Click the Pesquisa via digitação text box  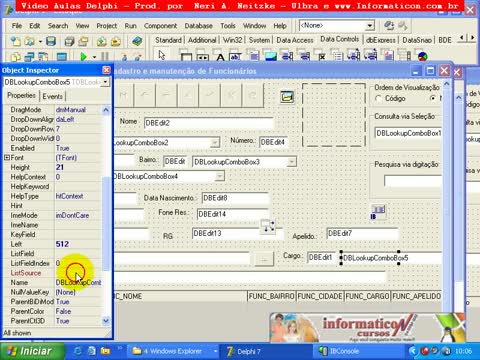coord(413,181)
